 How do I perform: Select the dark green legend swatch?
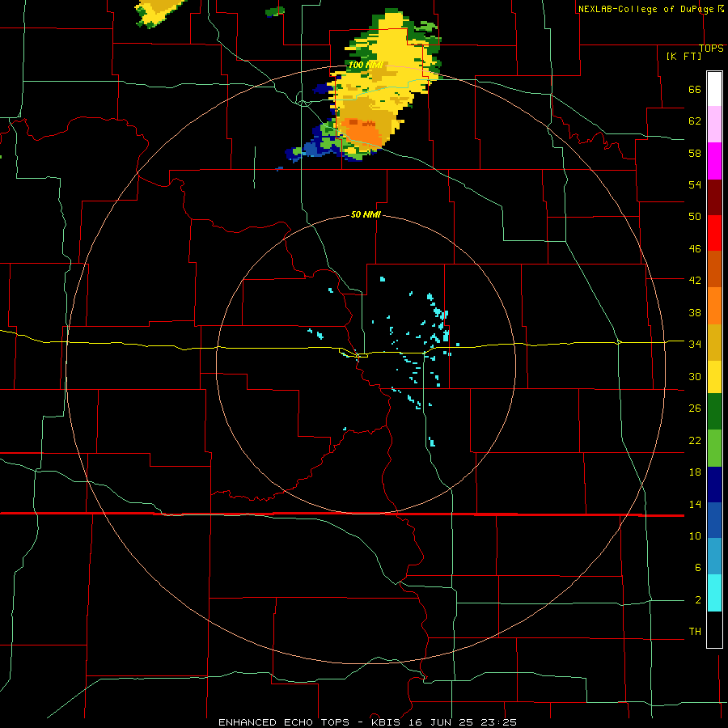[x=714, y=412]
